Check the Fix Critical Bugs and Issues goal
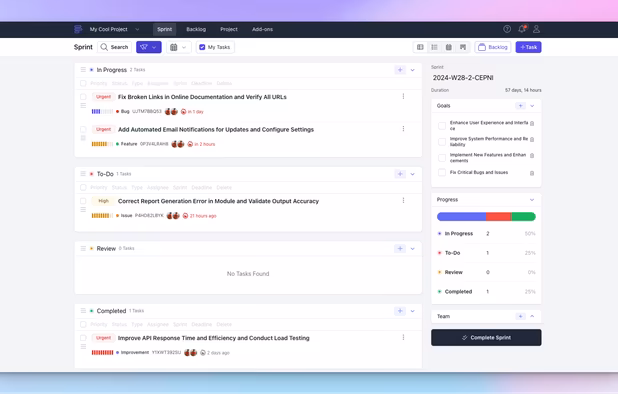 [442, 172]
